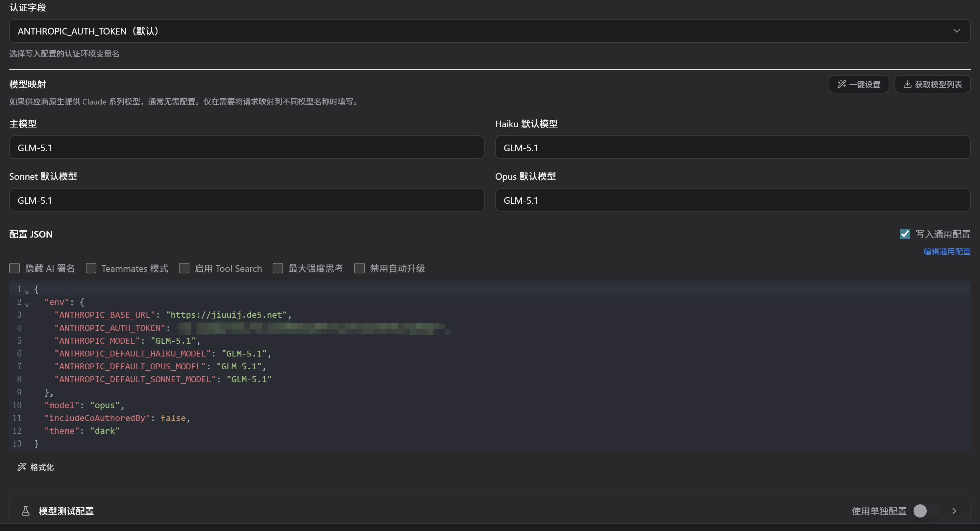Enable Teammates 模式 checkbox
Viewport: 980px width, 531px height.
(x=91, y=268)
